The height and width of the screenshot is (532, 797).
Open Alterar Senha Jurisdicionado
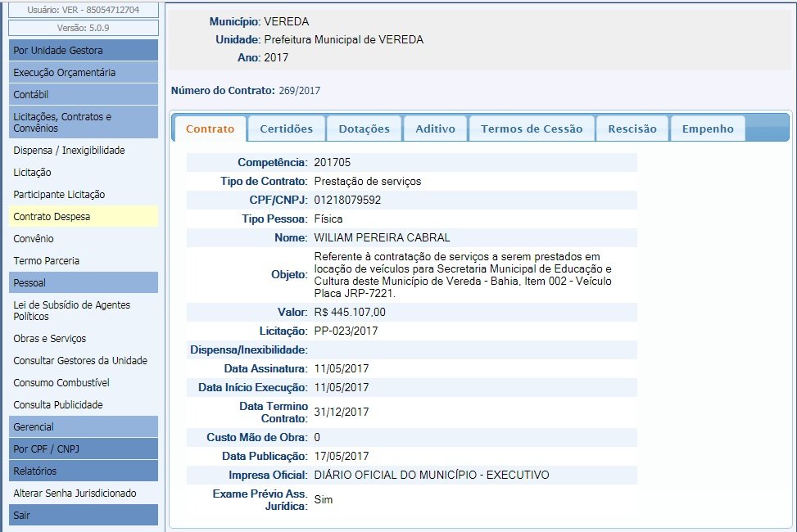(x=75, y=494)
